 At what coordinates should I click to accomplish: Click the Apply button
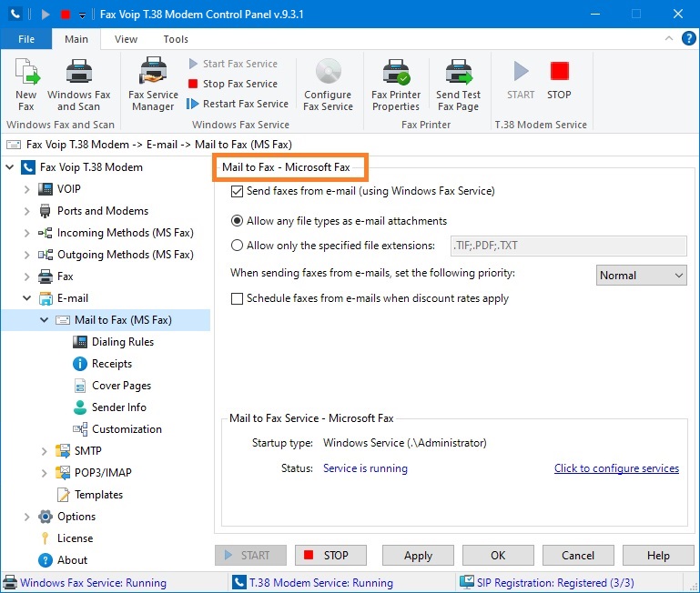pyautogui.click(x=419, y=556)
